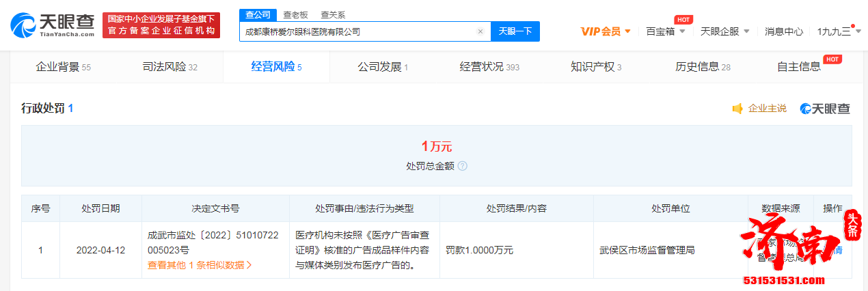Click the 天眼查 logo beside 企业主说
This screenshot has height=291, width=868.
click(826, 108)
